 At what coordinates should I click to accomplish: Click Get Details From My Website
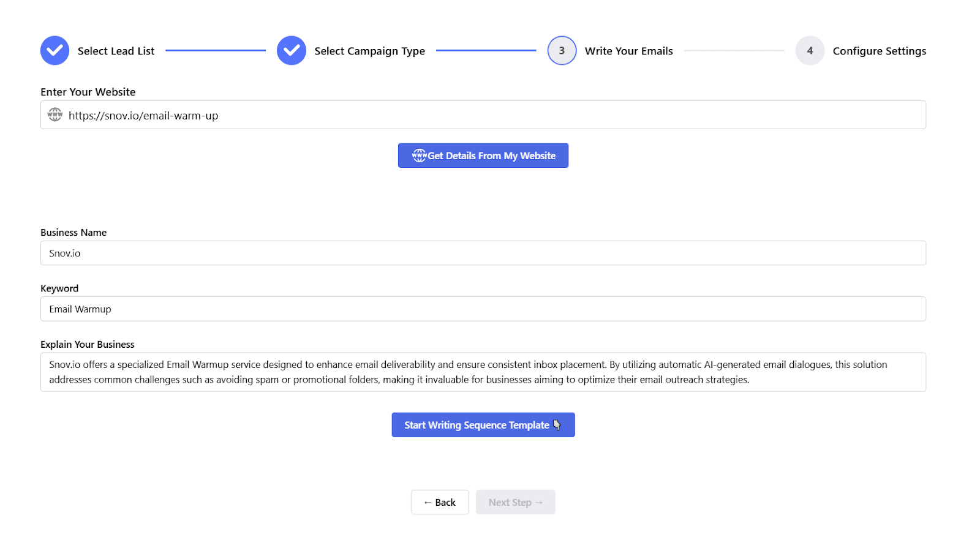pyautogui.click(x=483, y=155)
